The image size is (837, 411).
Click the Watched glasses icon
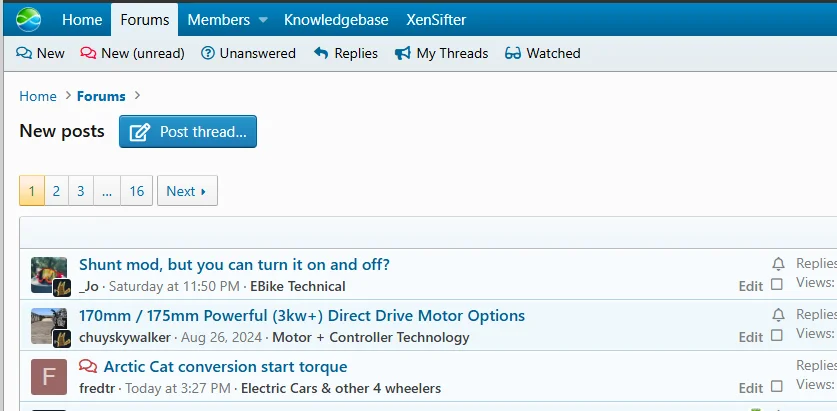[512, 53]
